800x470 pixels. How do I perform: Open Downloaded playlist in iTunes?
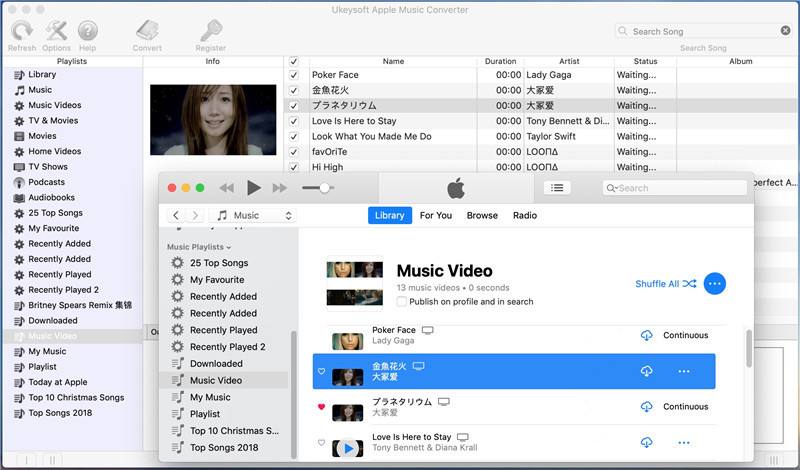click(x=216, y=364)
